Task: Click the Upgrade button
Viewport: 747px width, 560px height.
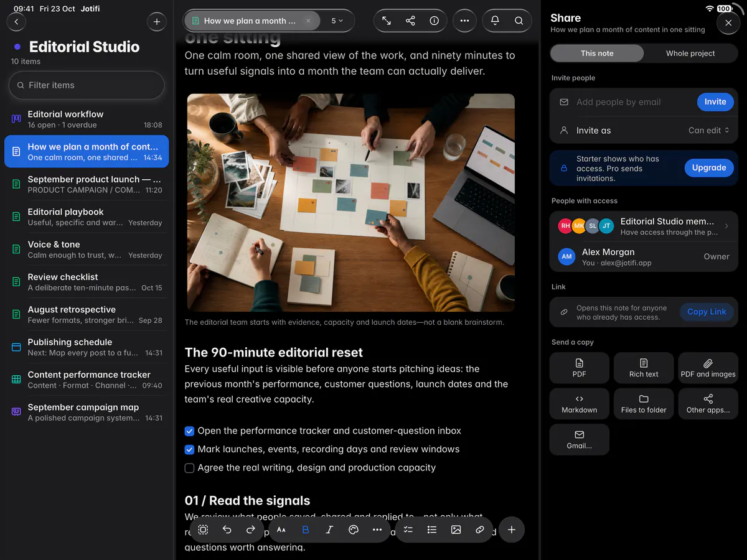Action: click(x=709, y=168)
